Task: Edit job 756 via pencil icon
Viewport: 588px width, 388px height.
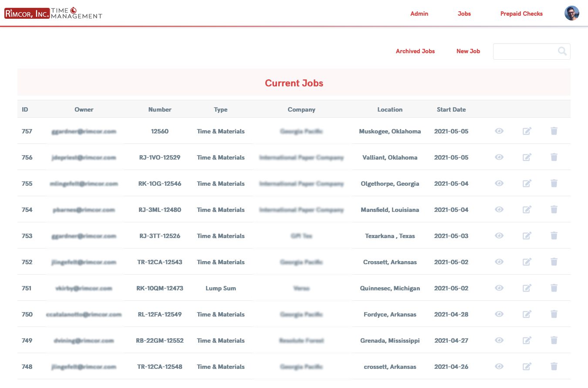Action: [527, 157]
